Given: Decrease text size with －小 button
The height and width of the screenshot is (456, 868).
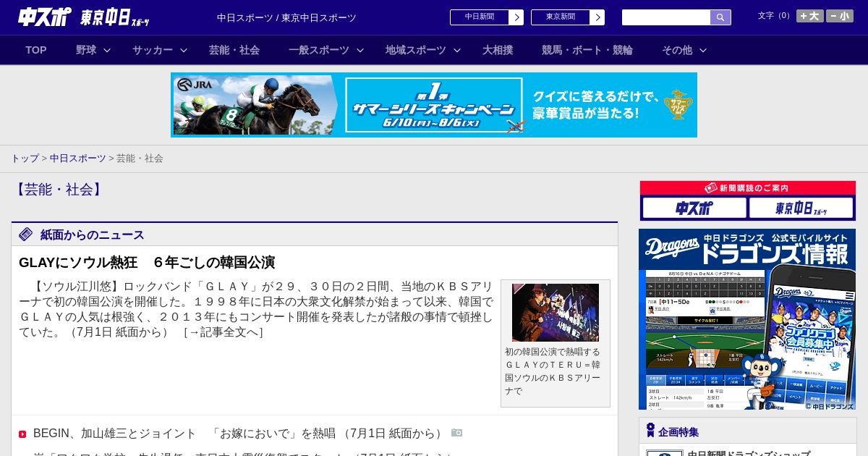Looking at the screenshot, I should click(840, 16).
